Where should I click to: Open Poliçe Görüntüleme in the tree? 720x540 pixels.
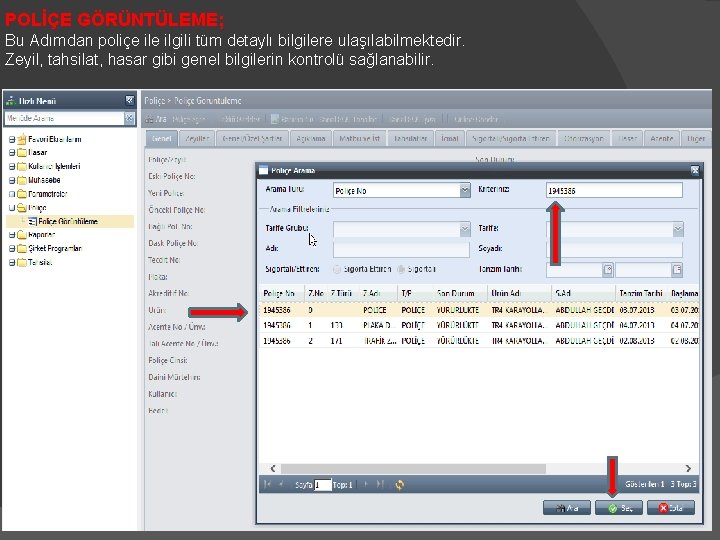[68, 221]
